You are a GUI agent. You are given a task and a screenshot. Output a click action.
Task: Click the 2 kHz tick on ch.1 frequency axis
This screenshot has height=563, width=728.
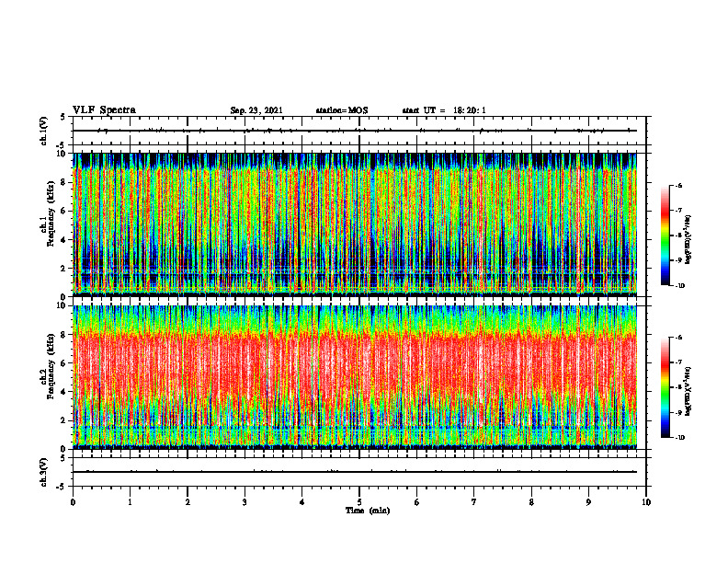64,268
